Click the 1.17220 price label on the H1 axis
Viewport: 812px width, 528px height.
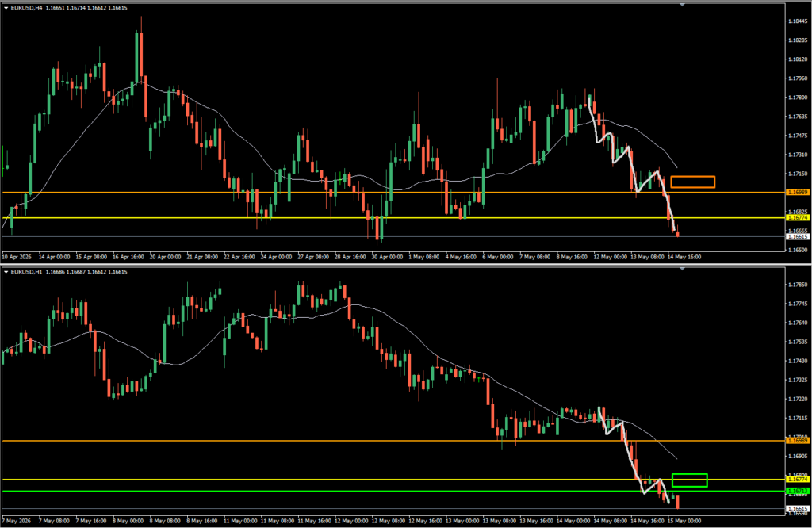click(x=798, y=399)
